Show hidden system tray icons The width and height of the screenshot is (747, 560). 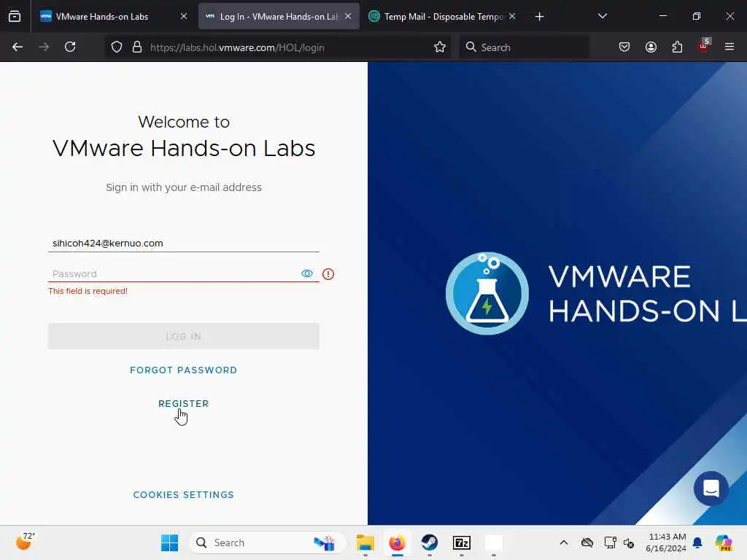point(564,542)
